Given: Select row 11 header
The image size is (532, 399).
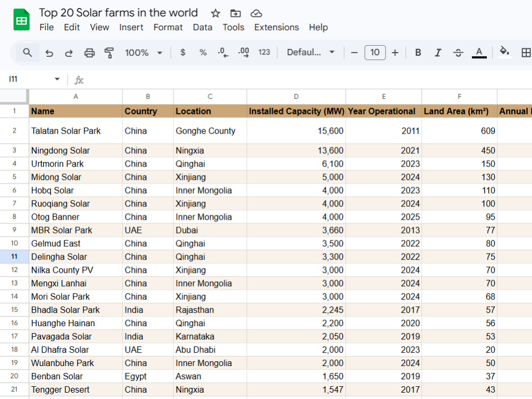Looking at the screenshot, I should 14,256.
